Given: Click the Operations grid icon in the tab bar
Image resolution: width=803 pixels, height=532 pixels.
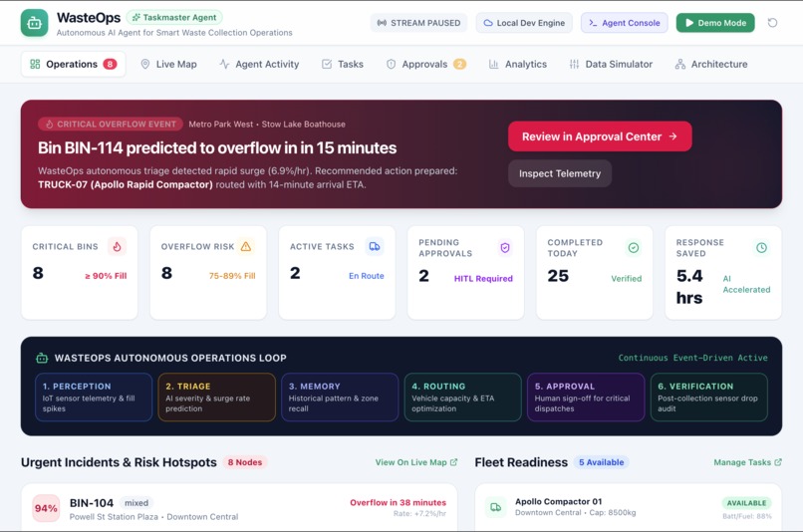Looking at the screenshot, I should 35,64.
